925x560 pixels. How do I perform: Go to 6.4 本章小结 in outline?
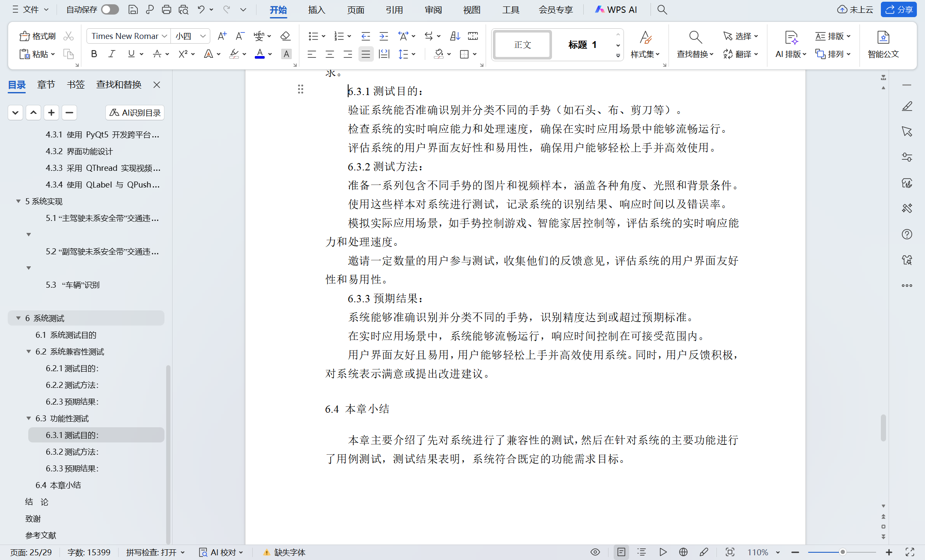[x=58, y=485]
